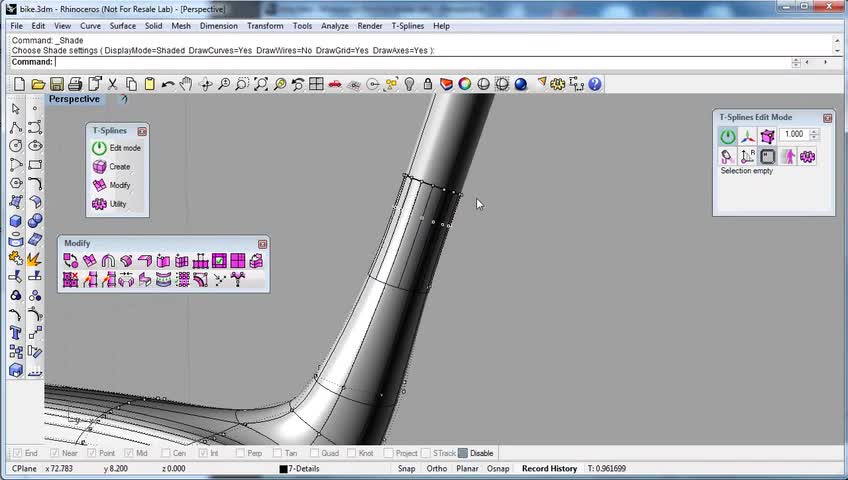Viewport: 848px width, 480px height.
Task: Click the light bulb Hide icon
Action: click(409, 84)
